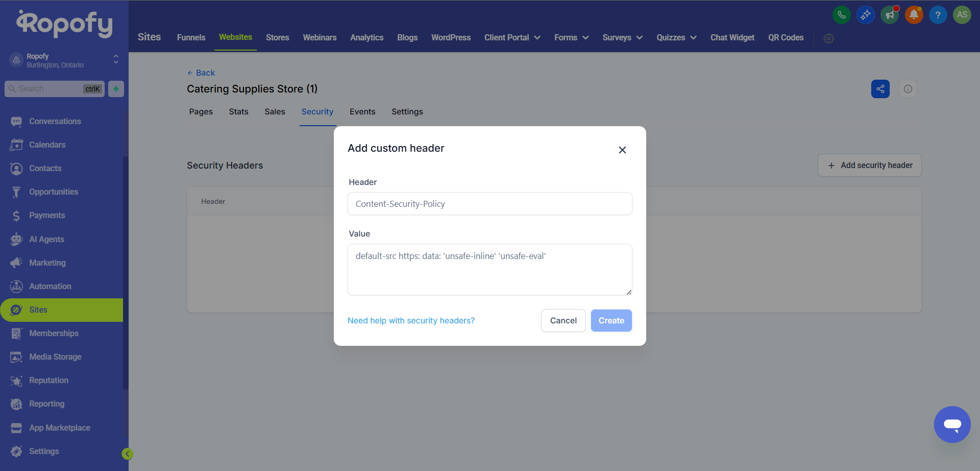Open the notifications bell icon
Image resolution: width=980 pixels, height=471 pixels.
(x=914, y=15)
